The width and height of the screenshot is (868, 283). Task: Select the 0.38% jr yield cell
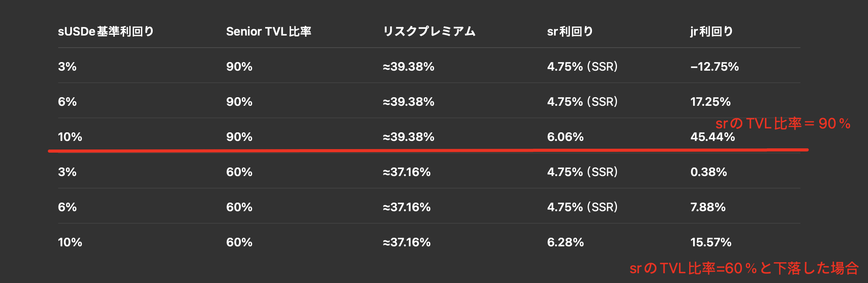point(709,172)
